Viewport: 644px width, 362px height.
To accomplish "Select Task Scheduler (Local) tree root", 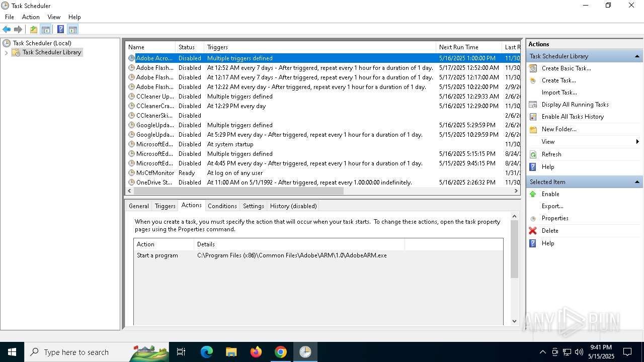I will (42, 43).
